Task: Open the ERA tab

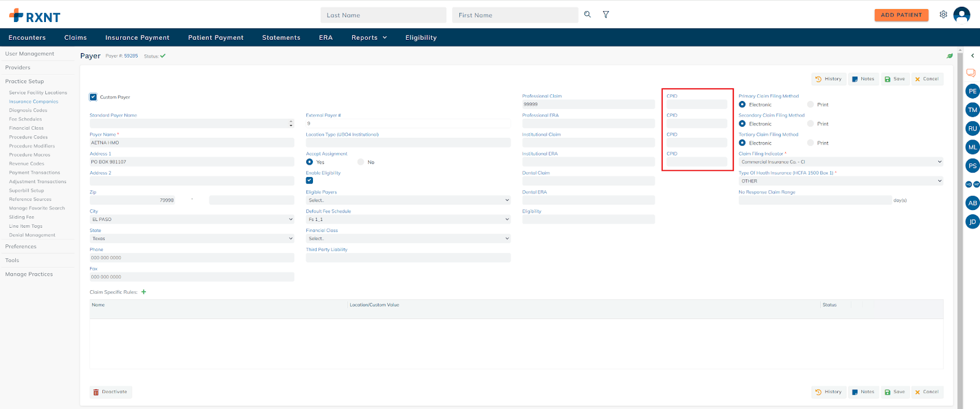Action: point(326,37)
